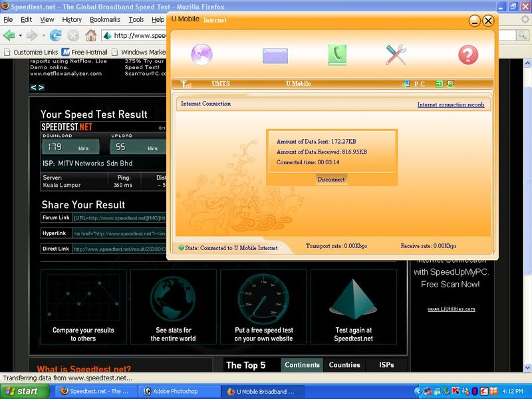Click Put a free speed test on your website
The width and height of the screenshot is (532, 399).
(263, 307)
